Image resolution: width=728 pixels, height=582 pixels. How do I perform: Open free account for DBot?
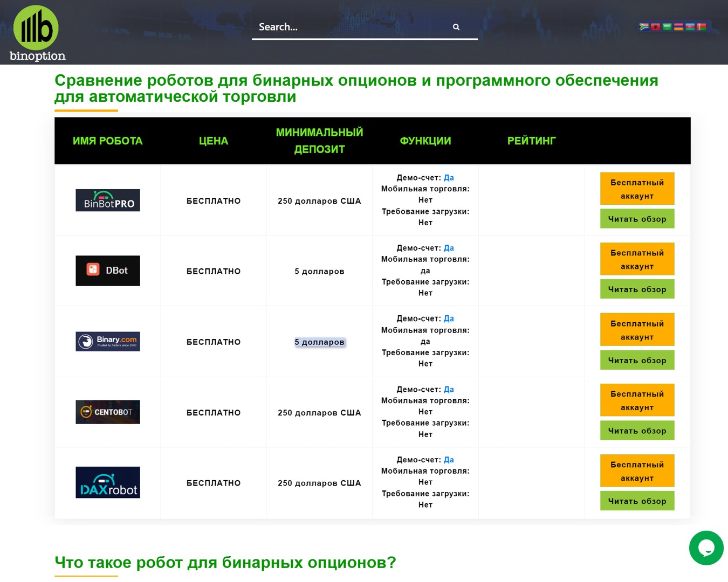point(637,259)
